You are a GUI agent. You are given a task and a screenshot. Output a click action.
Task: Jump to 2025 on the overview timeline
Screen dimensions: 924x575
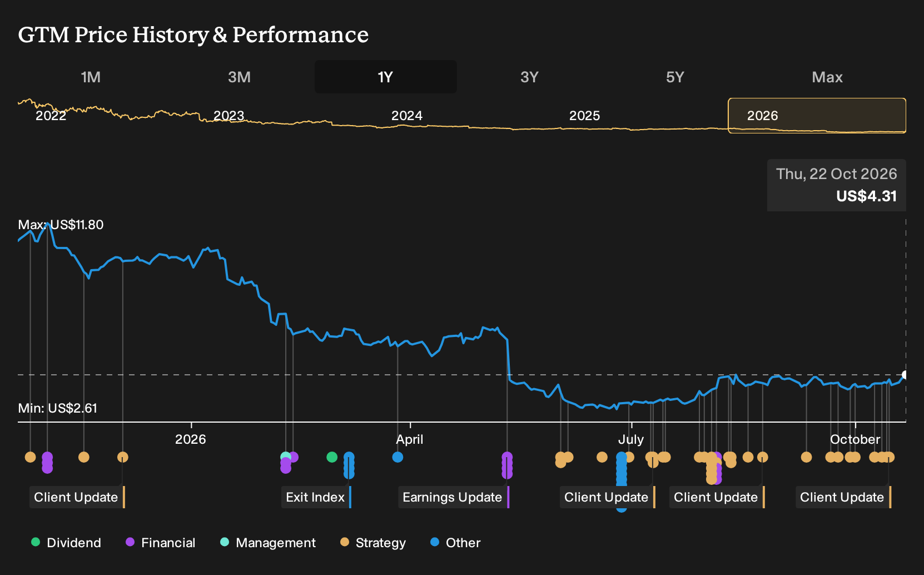click(584, 116)
